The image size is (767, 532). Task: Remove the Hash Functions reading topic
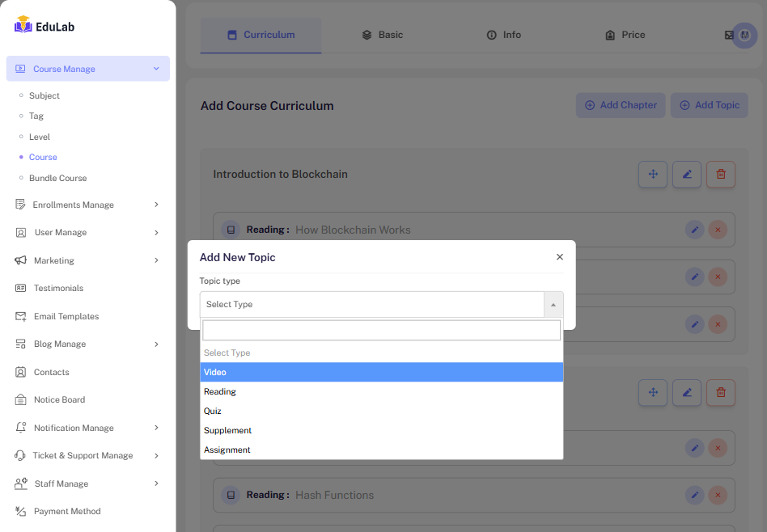(718, 495)
